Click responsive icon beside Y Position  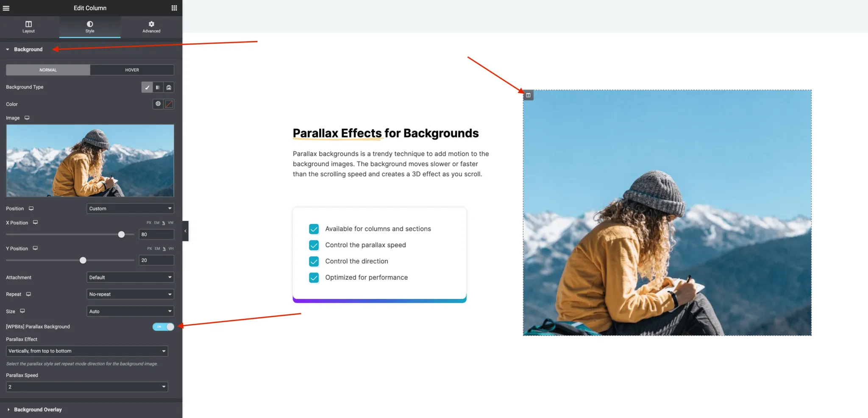tap(35, 248)
